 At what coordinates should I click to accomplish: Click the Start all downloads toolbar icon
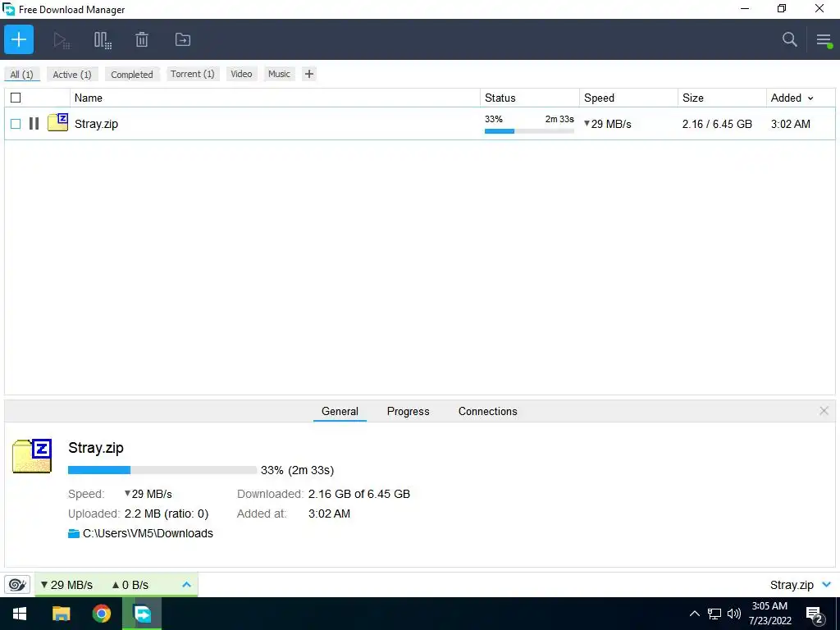(x=62, y=40)
